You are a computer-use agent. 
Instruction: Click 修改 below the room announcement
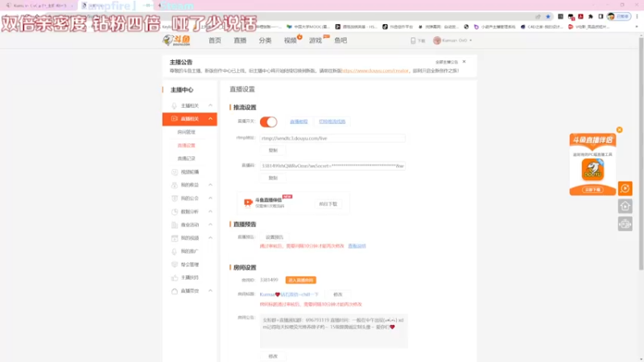273,356
